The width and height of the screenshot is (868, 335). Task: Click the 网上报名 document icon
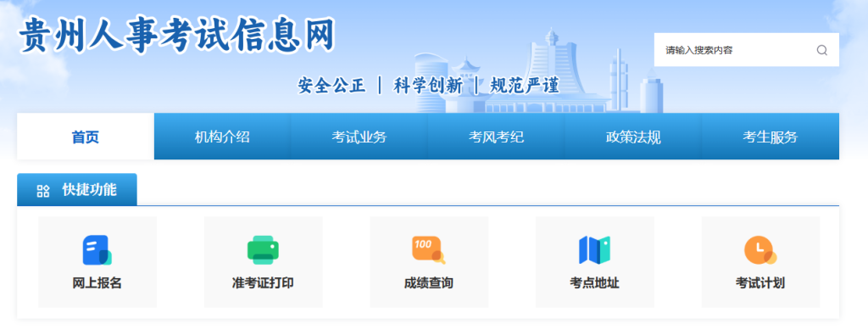[x=97, y=250]
